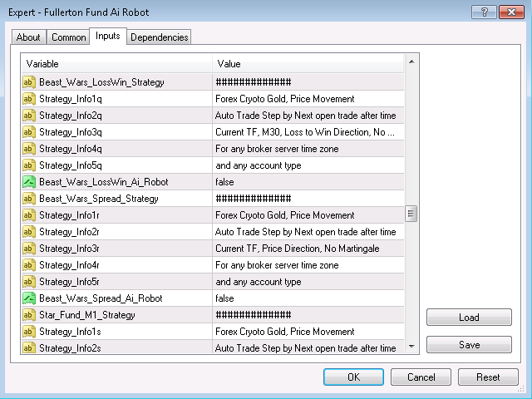Click the ab icon for Strategy_Info4q
The image size is (532, 399).
coord(29,149)
